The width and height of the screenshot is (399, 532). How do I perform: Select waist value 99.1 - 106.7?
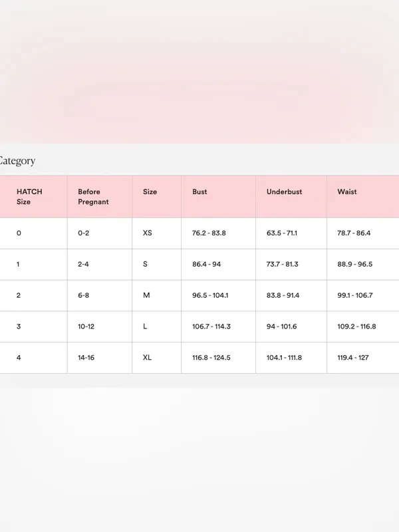355,295
